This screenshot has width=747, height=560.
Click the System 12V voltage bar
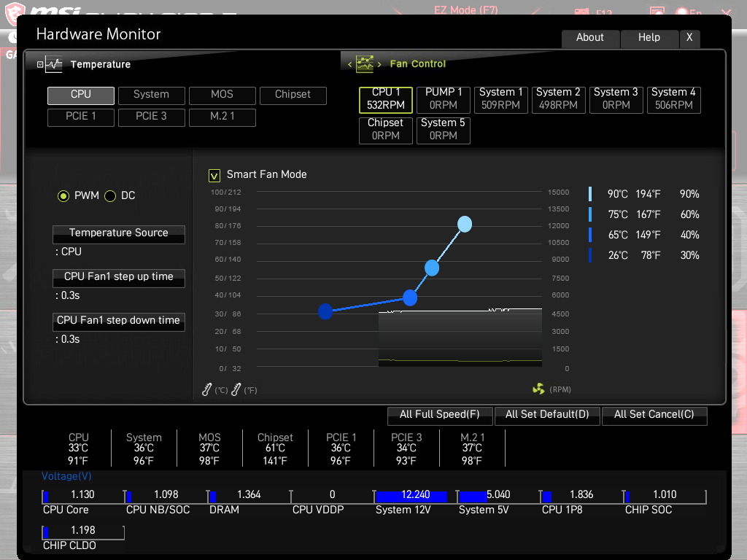coord(415,496)
